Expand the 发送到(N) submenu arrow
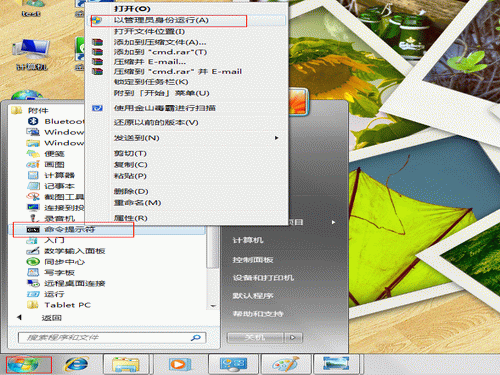 pos(276,138)
